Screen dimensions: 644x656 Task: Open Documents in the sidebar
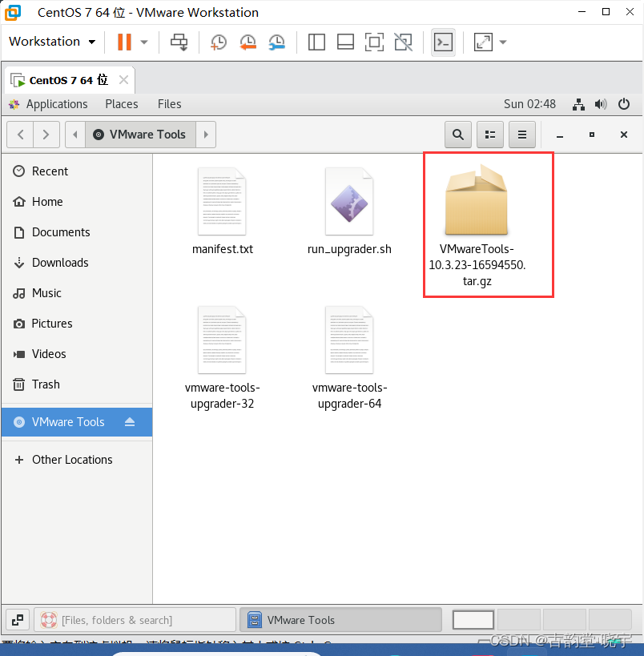coord(77,232)
